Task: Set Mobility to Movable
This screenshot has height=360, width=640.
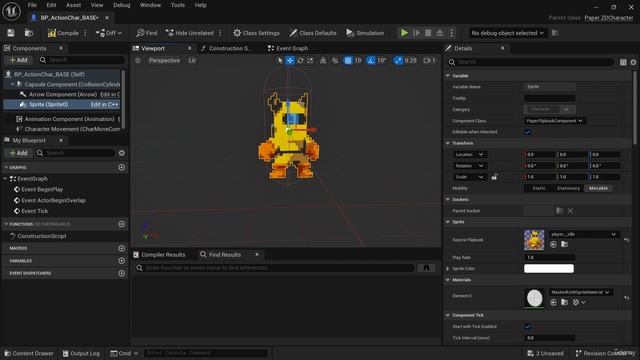Action: (598, 188)
